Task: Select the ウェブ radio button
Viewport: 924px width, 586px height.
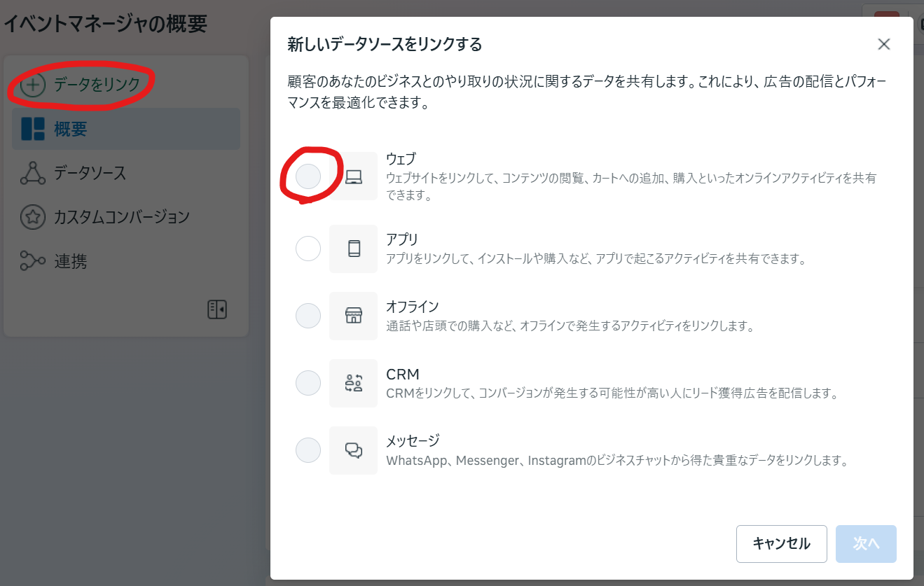Action: [308, 176]
